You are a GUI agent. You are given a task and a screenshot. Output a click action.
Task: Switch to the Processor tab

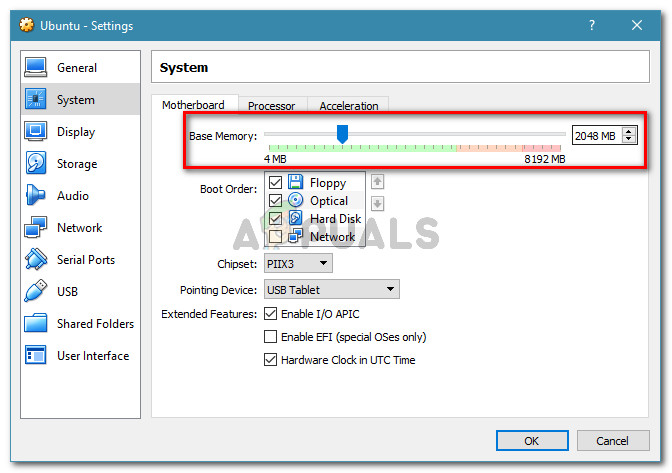point(271,106)
